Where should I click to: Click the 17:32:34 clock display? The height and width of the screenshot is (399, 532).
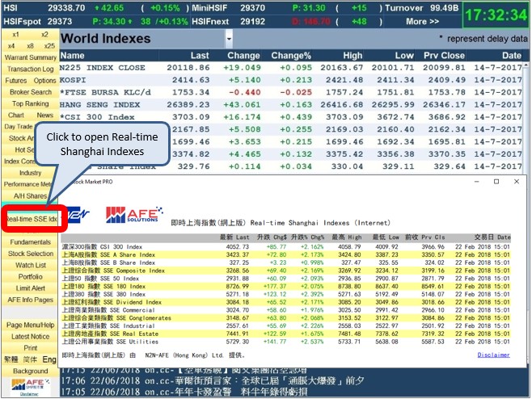496,15
